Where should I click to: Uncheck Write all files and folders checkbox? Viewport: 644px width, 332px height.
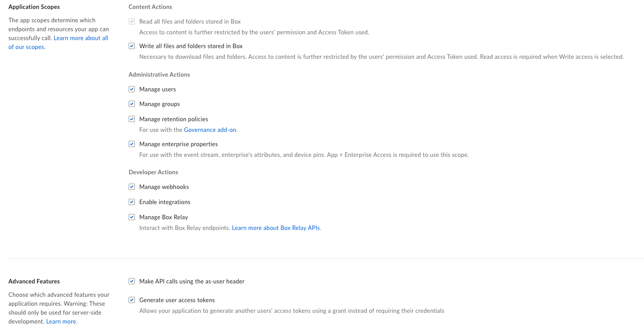click(132, 46)
